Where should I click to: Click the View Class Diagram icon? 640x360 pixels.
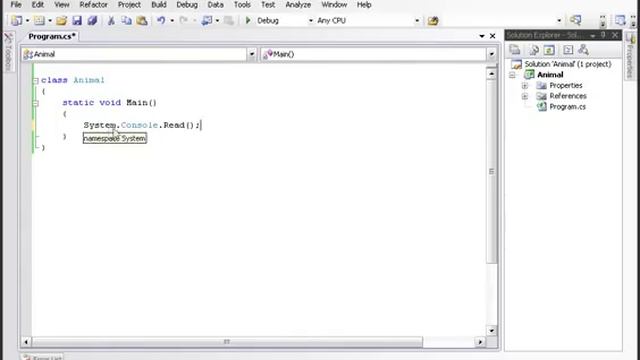[584, 50]
